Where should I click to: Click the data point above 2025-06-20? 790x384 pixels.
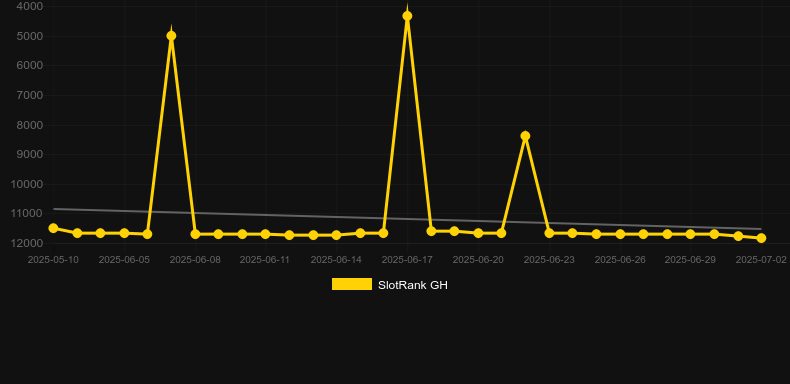[478, 233]
